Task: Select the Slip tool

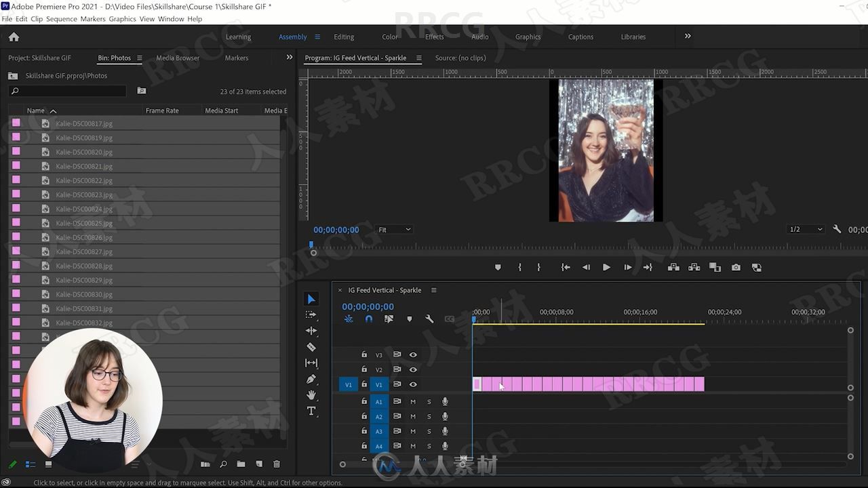Action: tap(311, 363)
